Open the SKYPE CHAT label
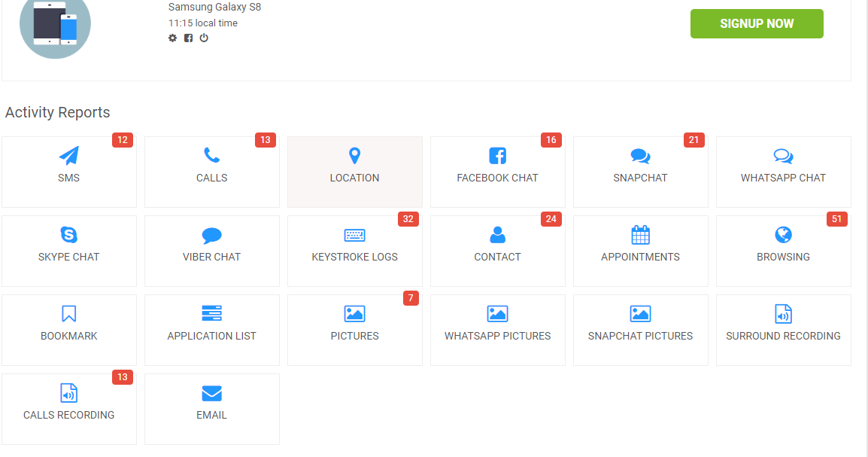This screenshot has width=868, height=457. coord(68,257)
